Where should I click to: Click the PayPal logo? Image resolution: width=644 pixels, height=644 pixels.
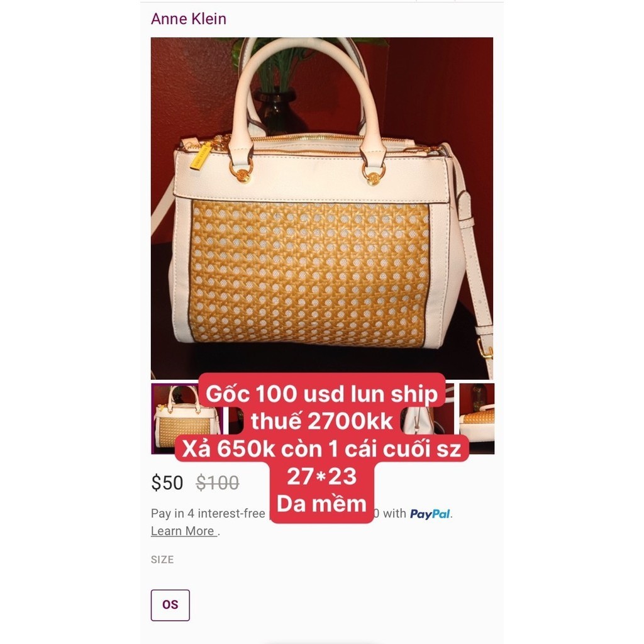pyautogui.click(x=430, y=514)
